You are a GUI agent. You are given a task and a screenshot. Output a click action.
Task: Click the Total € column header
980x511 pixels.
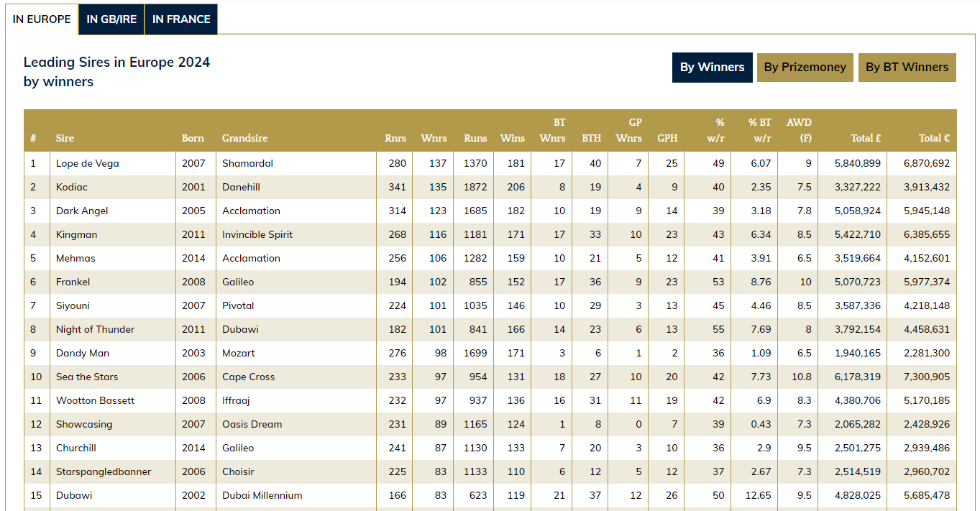pos(934,138)
